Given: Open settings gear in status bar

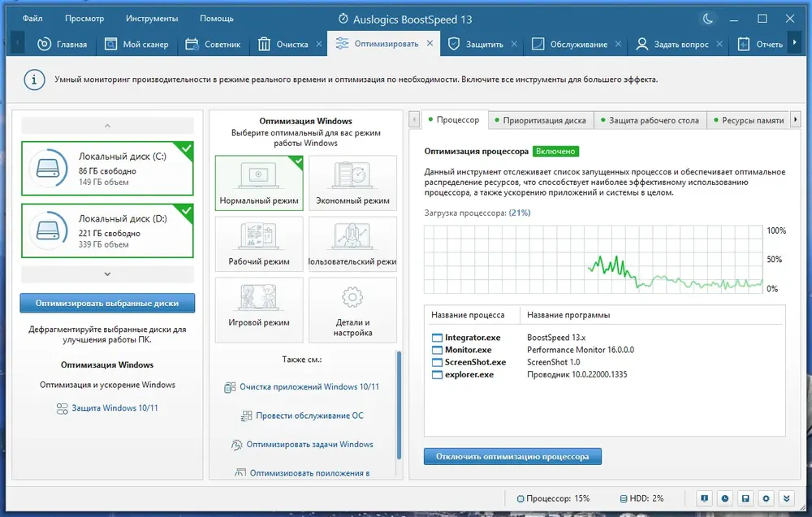Looking at the screenshot, I should point(766,498).
